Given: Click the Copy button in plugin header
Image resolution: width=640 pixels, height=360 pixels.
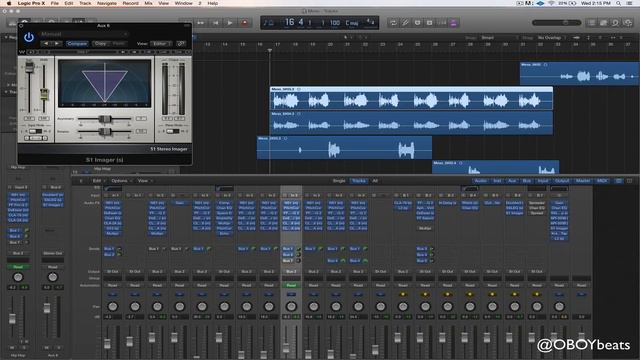Looking at the screenshot, I should click(x=100, y=43).
